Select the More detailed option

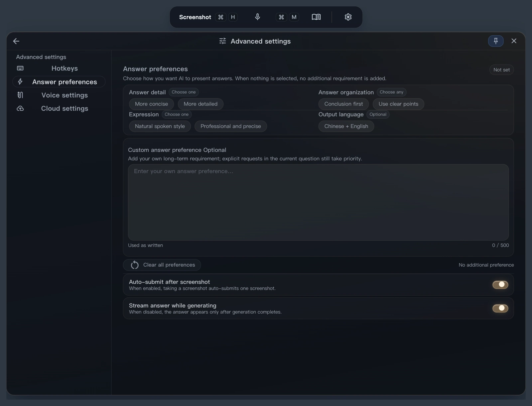pyautogui.click(x=200, y=104)
